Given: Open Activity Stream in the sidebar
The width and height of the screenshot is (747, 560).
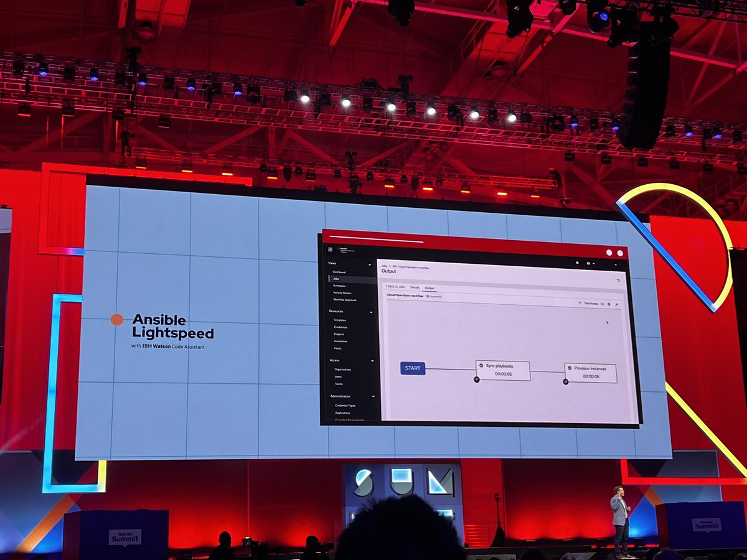Looking at the screenshot, I should [x=342, y=292].
